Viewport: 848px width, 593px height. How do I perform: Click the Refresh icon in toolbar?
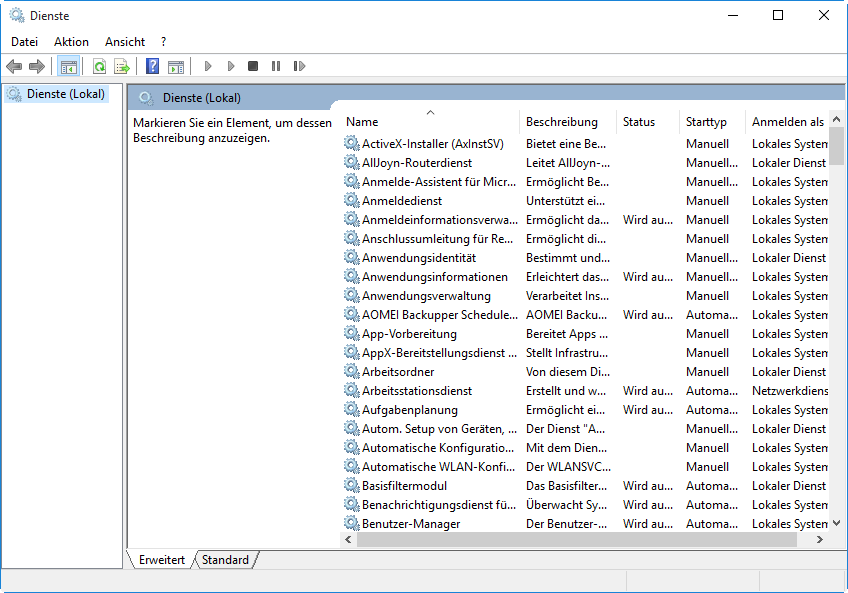pos(99,66)
